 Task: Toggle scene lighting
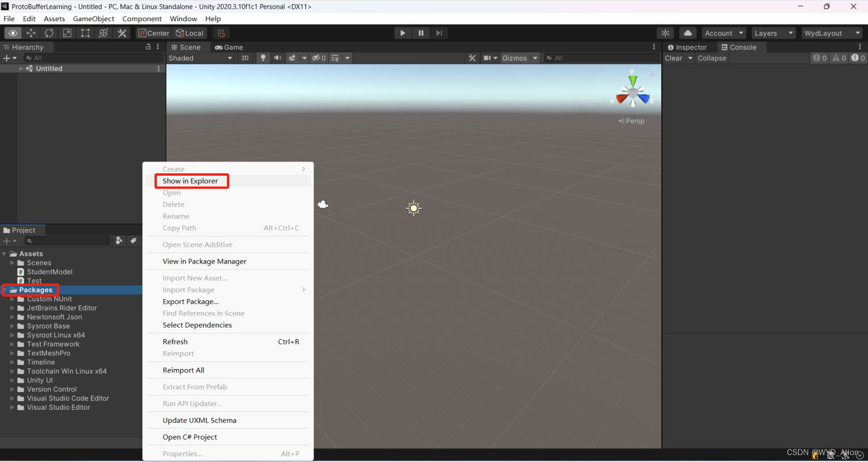click(263, 58)
